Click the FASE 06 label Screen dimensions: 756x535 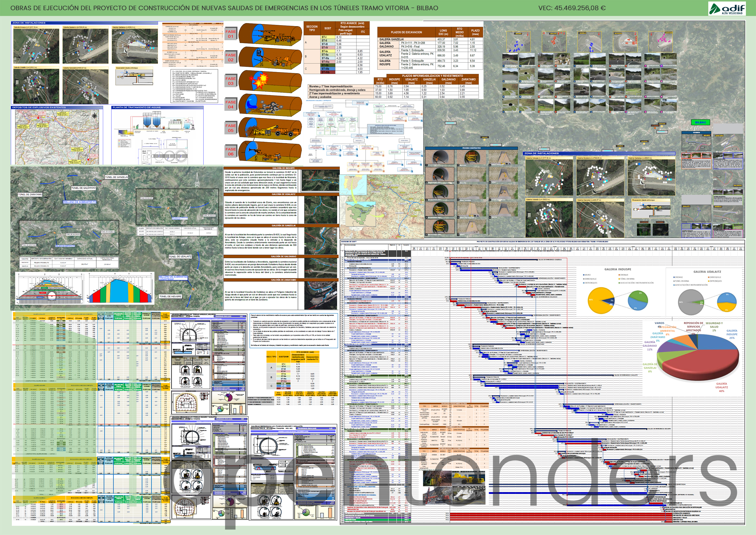[x=230, y=152]
